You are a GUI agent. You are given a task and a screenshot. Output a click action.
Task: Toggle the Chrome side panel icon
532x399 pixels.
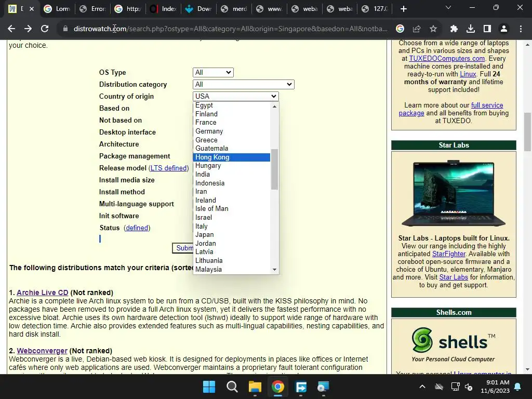coord(487,29)
